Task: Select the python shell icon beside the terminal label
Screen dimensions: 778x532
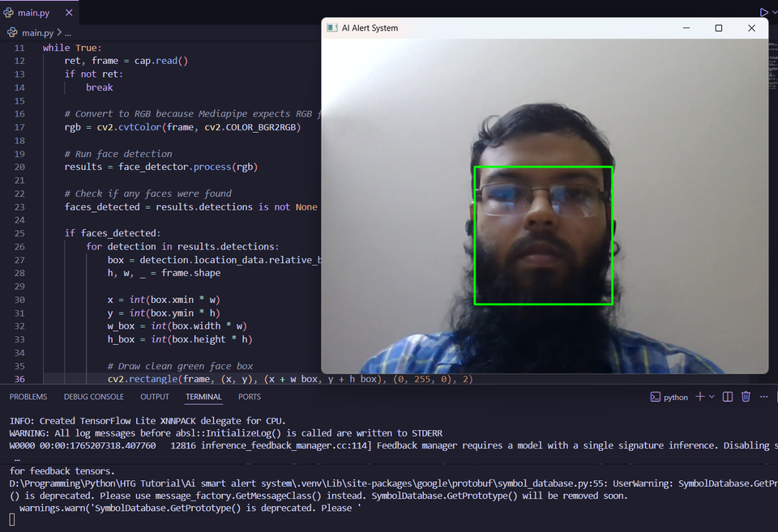Action: 656,397
